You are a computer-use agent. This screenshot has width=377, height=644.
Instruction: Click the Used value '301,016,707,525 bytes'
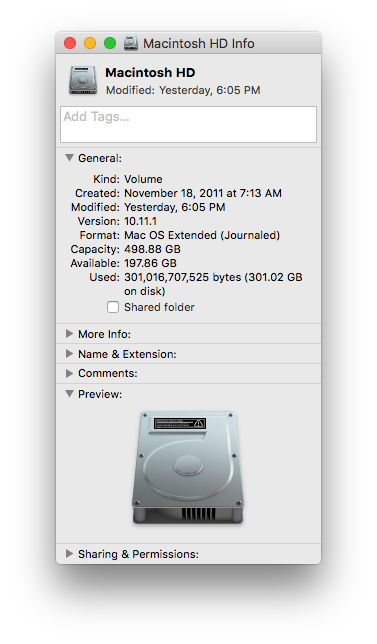183,277
